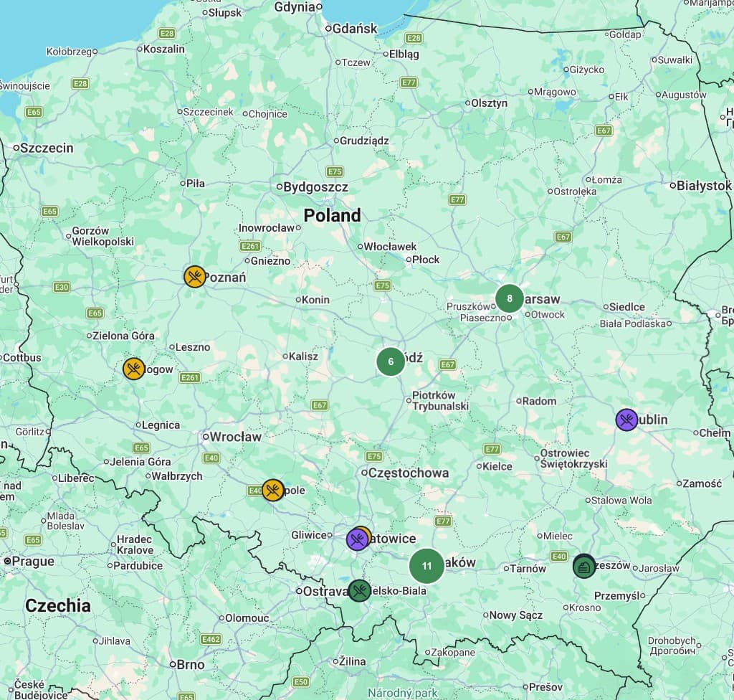Click the Tarnów town label
This screenshot has width=734, height=700.
[x=528, y=568]
